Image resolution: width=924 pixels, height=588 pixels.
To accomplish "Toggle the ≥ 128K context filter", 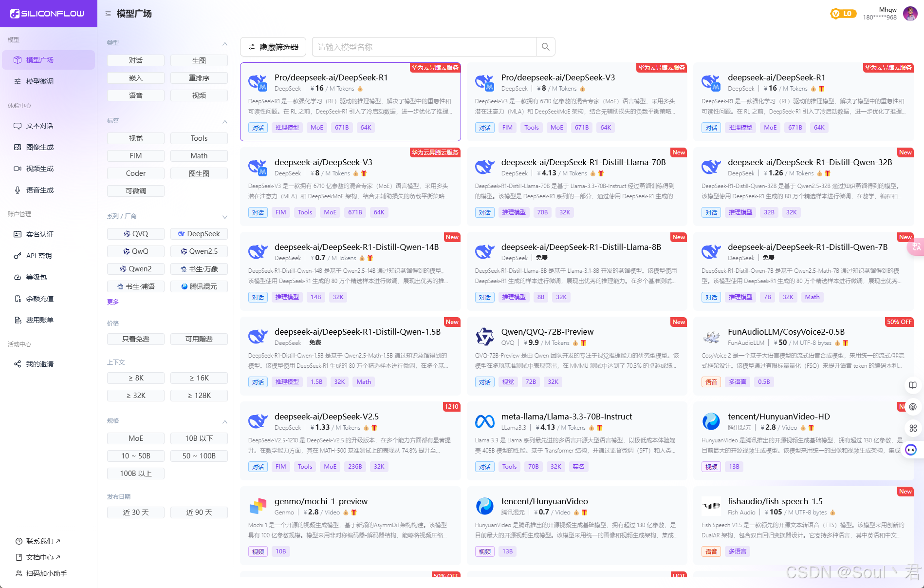I will [199, 396].
